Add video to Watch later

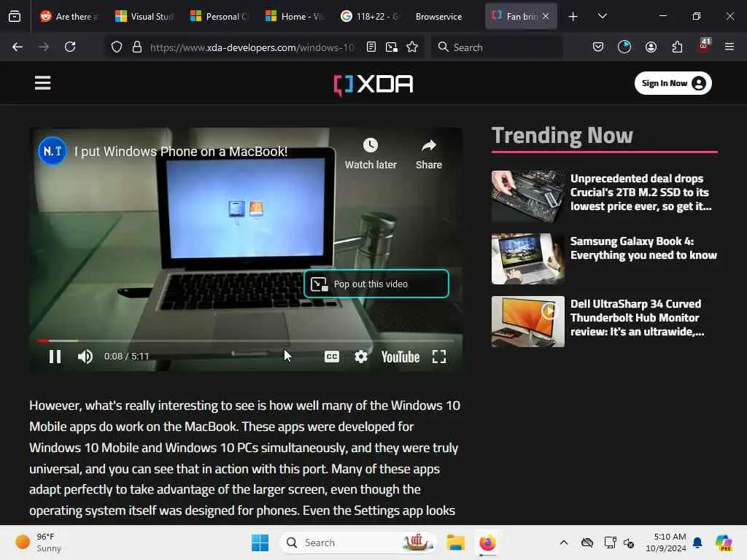(371, 154)
